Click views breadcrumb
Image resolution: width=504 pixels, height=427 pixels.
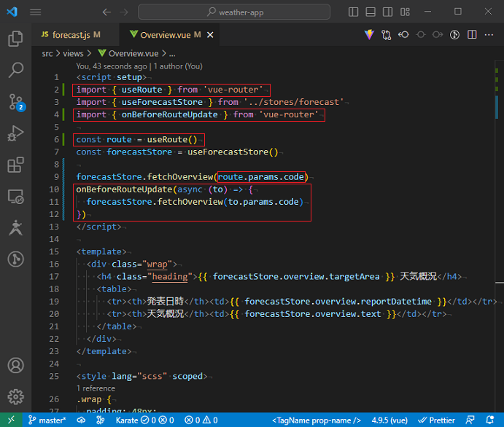(x=73, y=53)
